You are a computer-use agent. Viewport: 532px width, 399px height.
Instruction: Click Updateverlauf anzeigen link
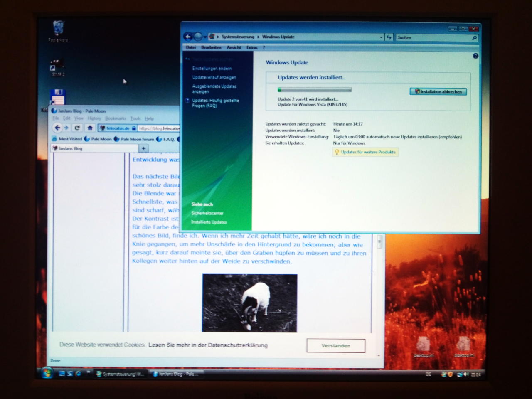pos(214,78)
